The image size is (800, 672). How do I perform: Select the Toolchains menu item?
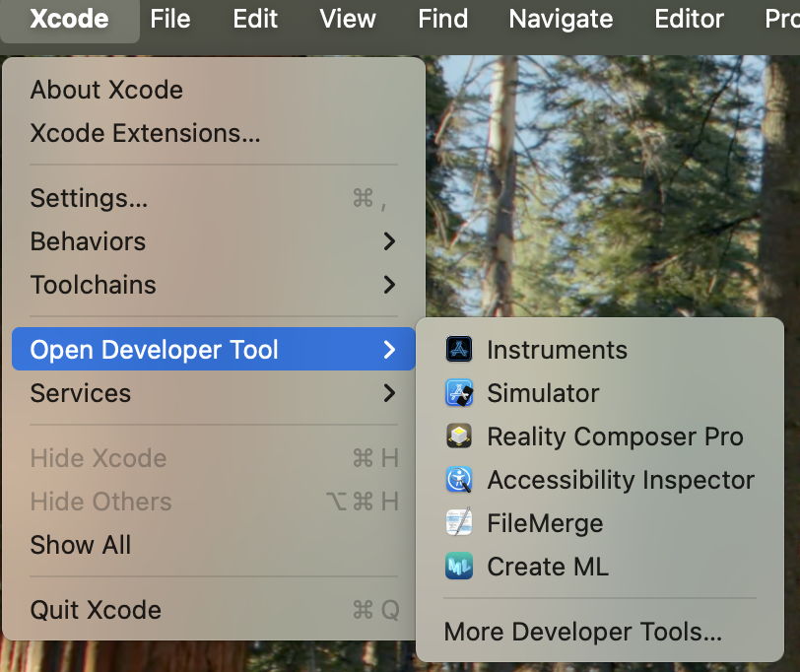click(x=213, y=285)
